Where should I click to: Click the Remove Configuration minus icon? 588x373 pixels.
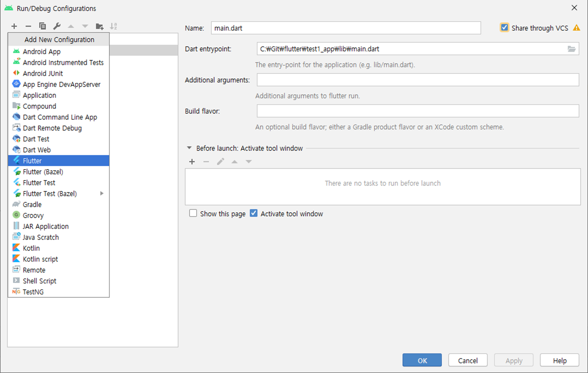28,26
